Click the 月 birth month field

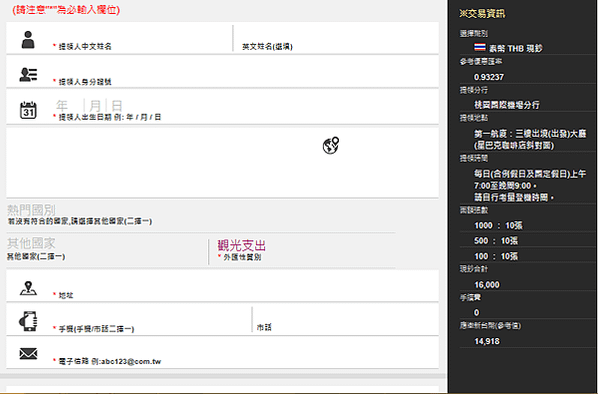tap(95, 105)
